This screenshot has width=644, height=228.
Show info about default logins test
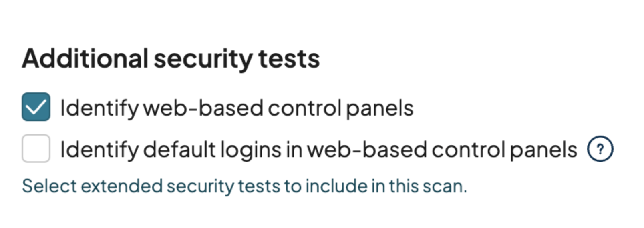600,149
